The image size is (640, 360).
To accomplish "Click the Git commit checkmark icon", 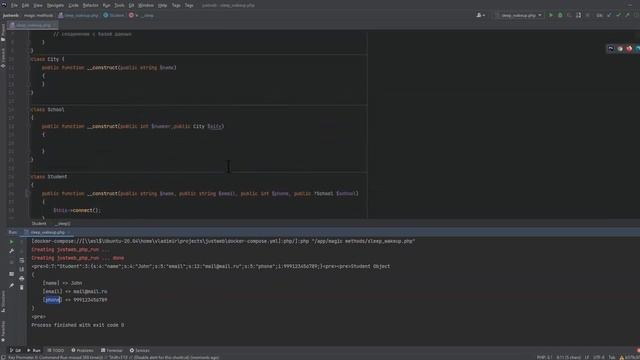I will (618, 16).
